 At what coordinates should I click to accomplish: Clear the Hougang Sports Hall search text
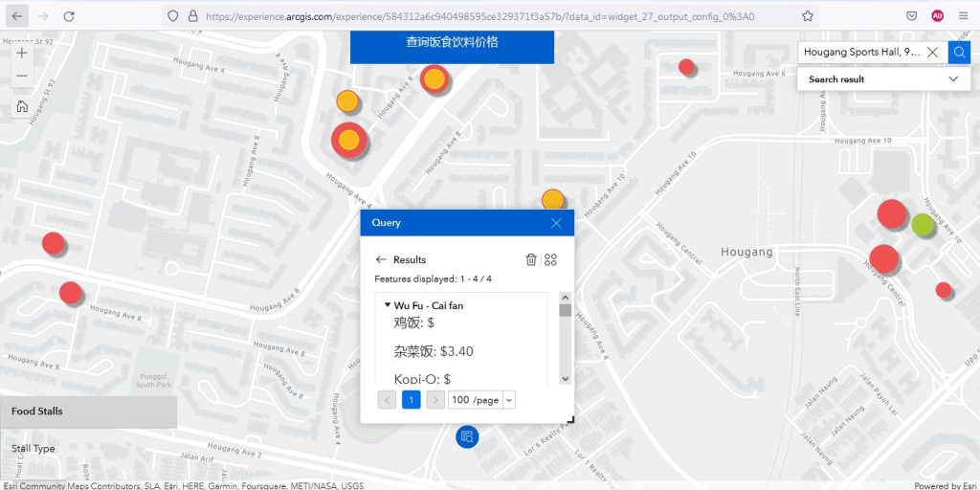932,53
